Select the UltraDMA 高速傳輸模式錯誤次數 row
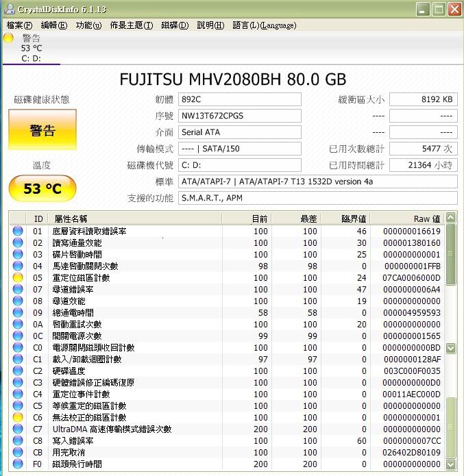The height and width of the screenshot is (476, 464). click(227, 429)
